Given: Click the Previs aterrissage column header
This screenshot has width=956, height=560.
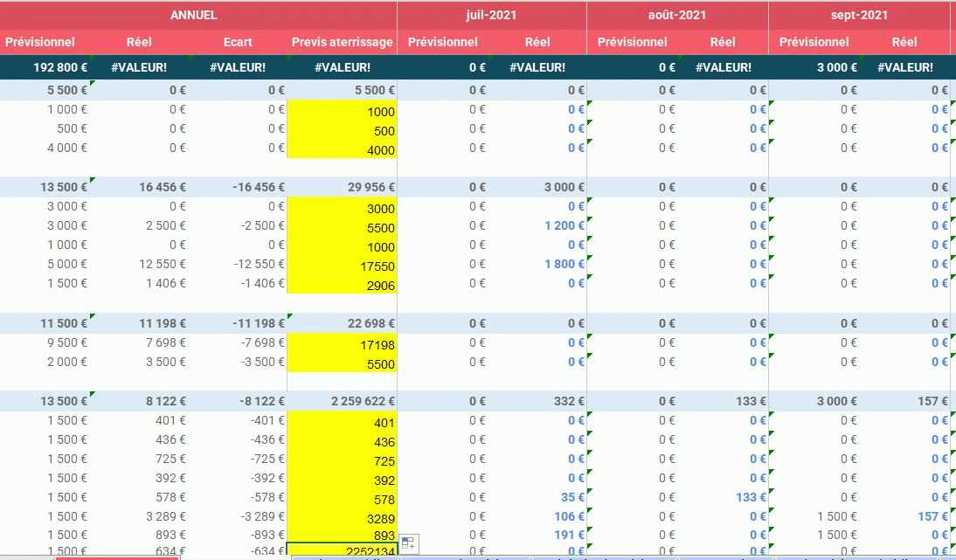Looking at the screenshot, I should click(x=342, y=42).
